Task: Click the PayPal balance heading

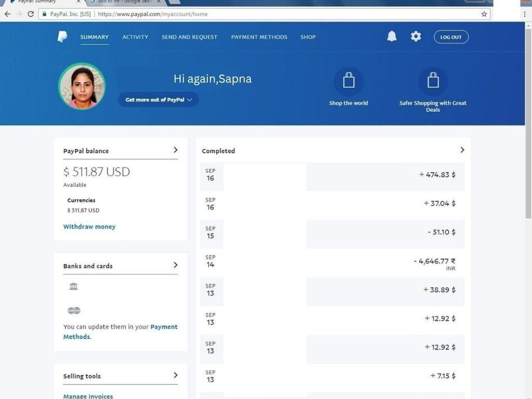Action: pos(86,151)
